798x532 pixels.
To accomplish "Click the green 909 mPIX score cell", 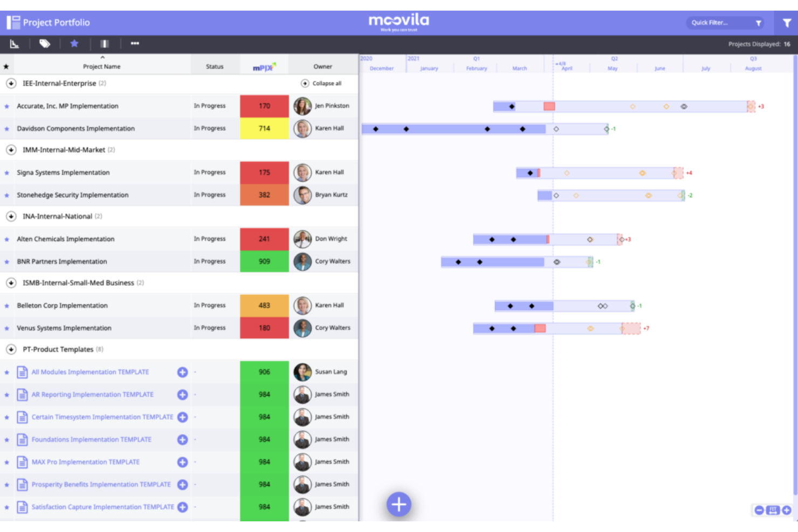I will (x=264, y=261).
